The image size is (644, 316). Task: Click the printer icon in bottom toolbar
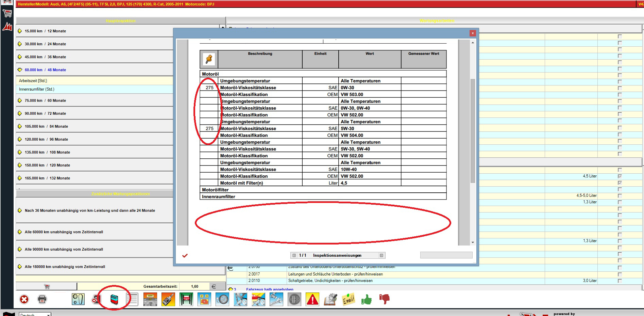(x=42, y=299)
